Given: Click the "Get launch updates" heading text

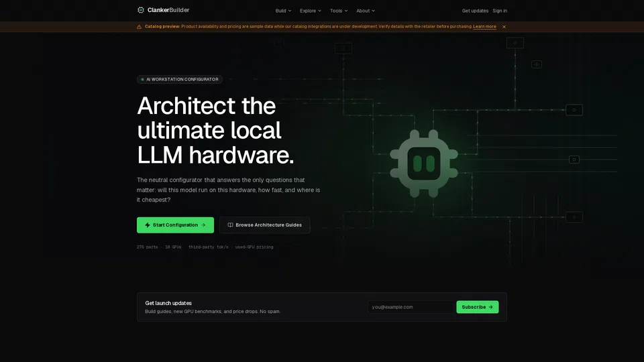Looking at the screenshot, I should [x=168, y=303].
